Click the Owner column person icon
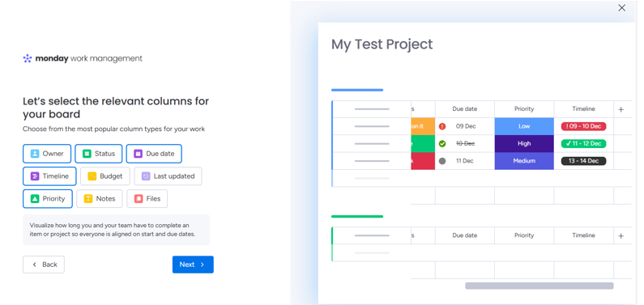The height and width of the screenshot is (305, 644). pos(35,154)
